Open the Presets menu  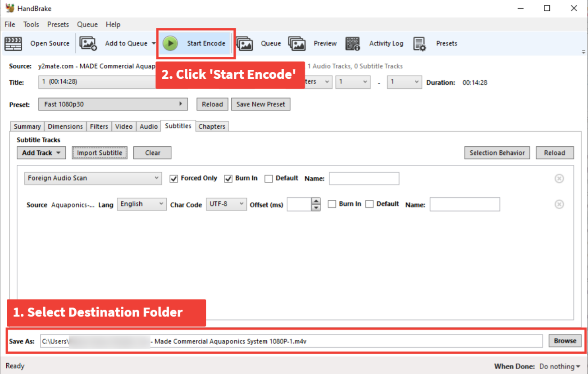click(58, 24)
